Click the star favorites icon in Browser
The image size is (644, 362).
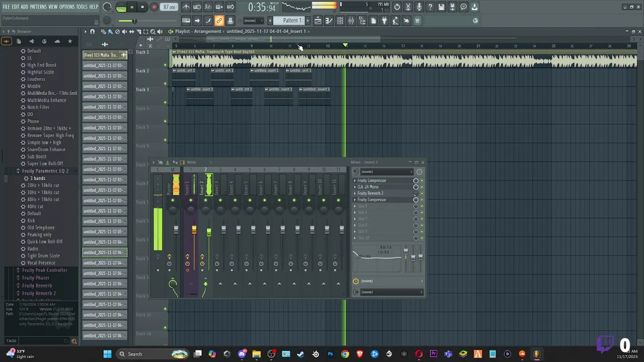tap(70, 41)
